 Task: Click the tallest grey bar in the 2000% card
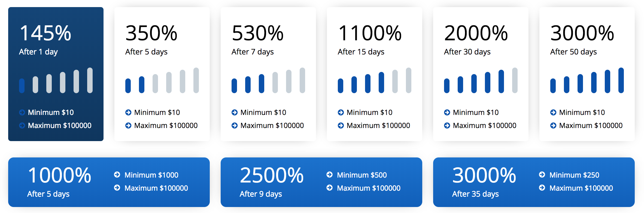(515, 80)
